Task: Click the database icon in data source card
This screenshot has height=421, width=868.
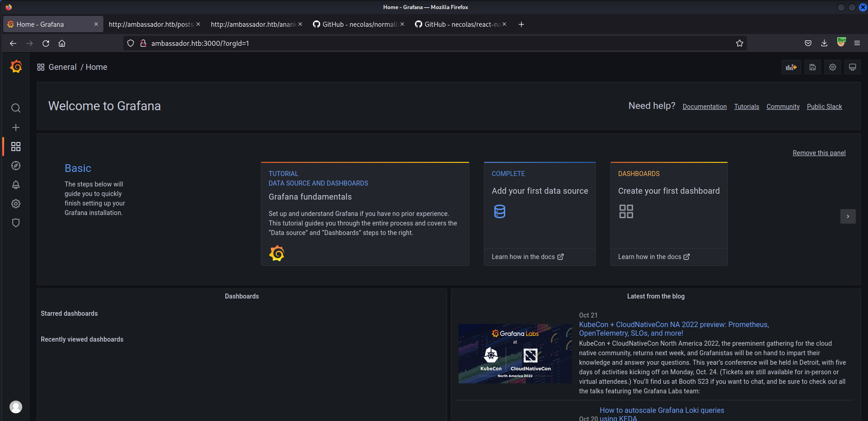Action: [x=500, y=211]
